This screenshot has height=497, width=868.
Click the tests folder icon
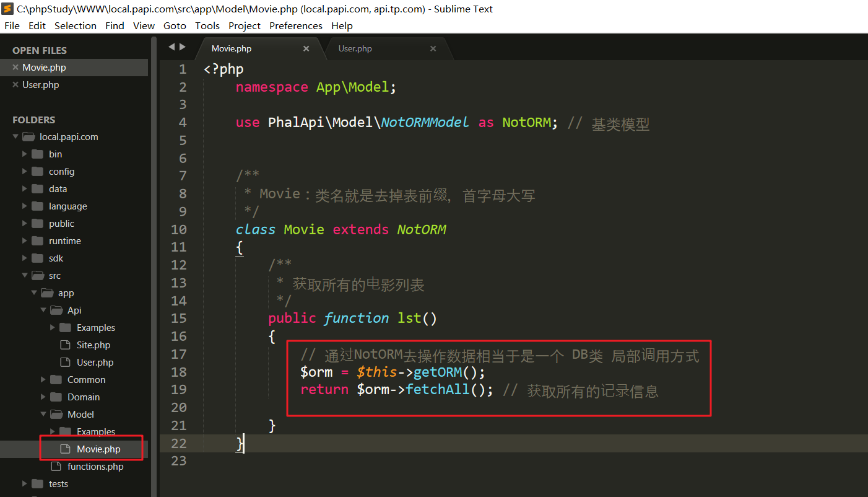pos(37,484)
